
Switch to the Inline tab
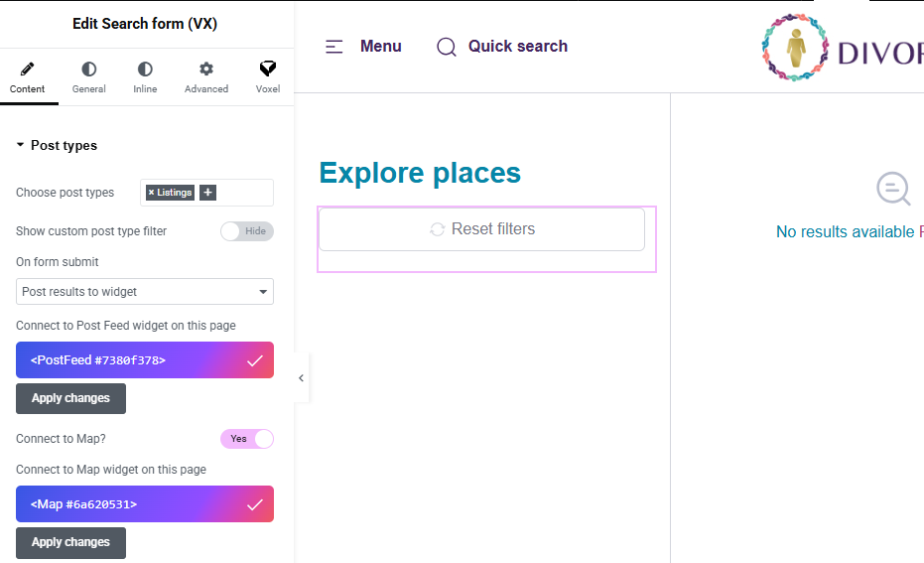[145, 76]
